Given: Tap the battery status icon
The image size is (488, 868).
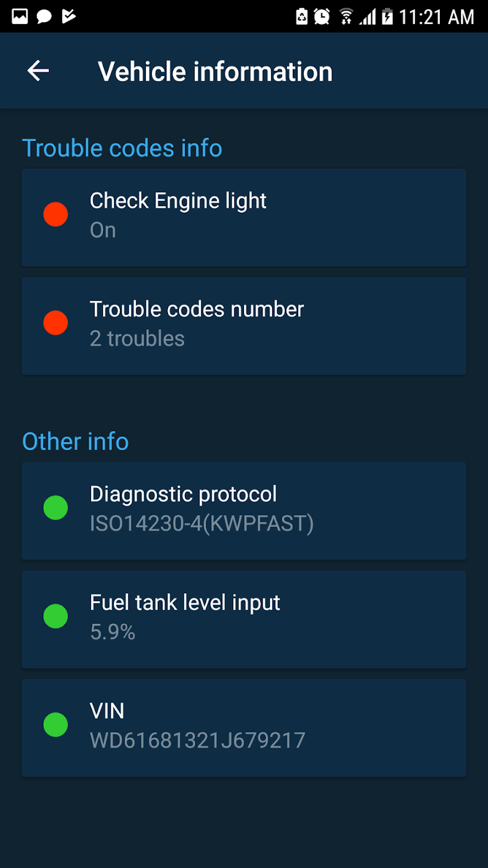Looking at the screenshot, I should 387,16.
